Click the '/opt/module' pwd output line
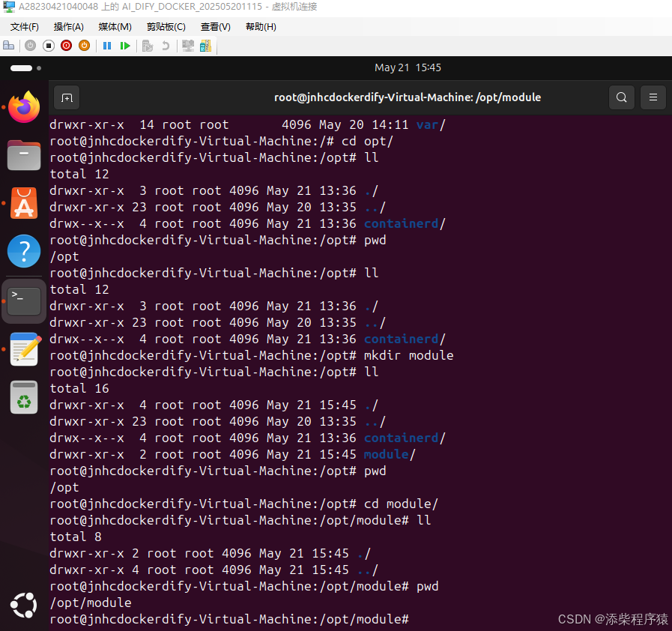Image resolution: width=672 pixels, height=631 pixels. pyautogui.click(x=91, y=603)
